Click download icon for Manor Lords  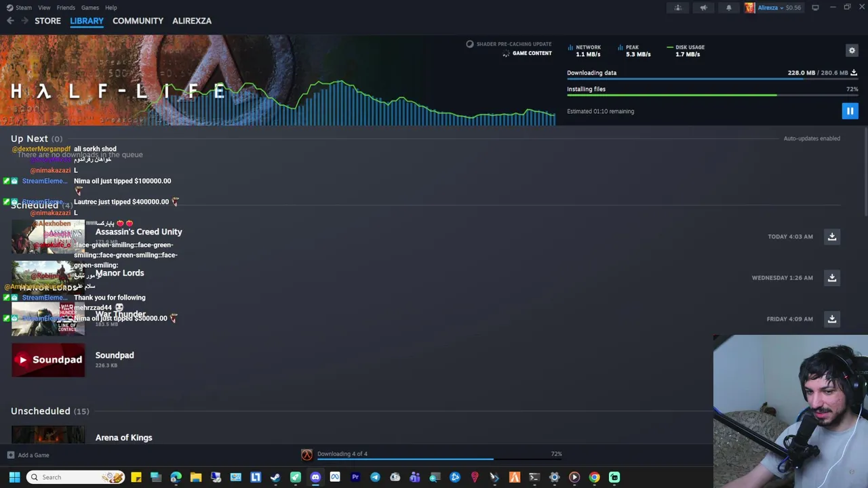[832, 278]
